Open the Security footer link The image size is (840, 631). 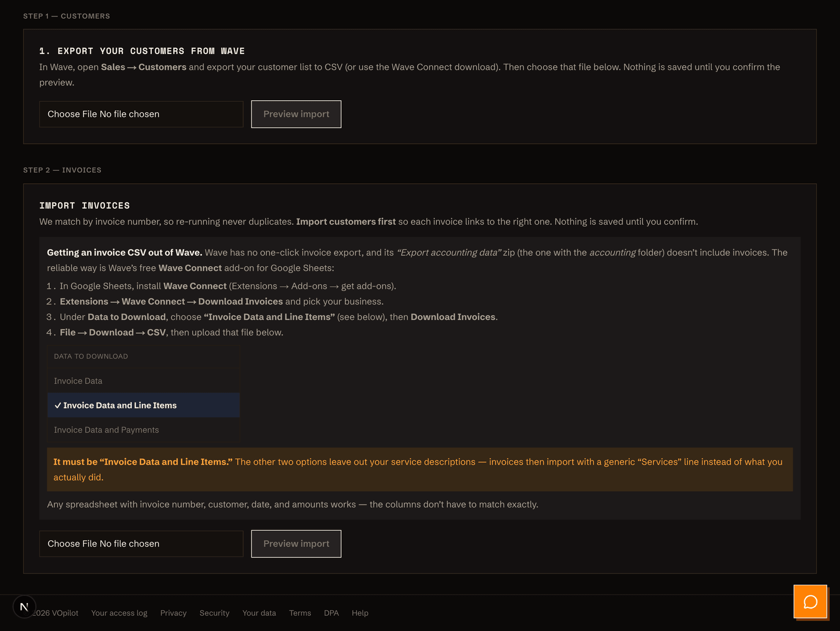pos(214,613)
